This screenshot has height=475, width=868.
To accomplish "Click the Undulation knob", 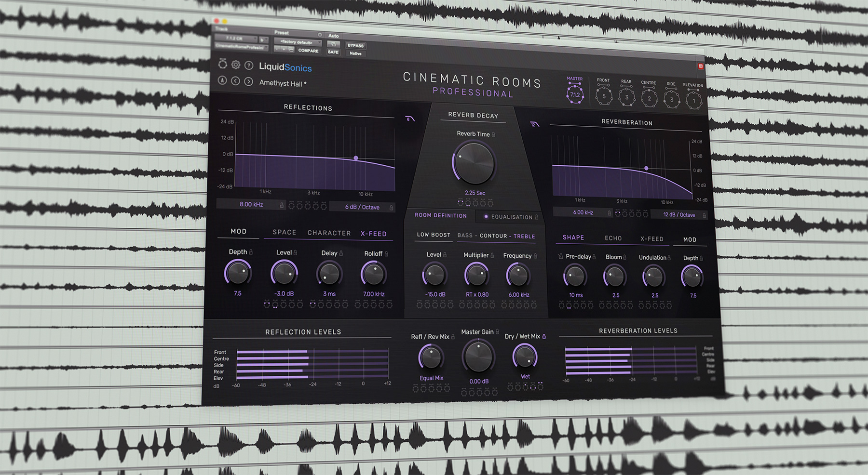I will point(653,277).
